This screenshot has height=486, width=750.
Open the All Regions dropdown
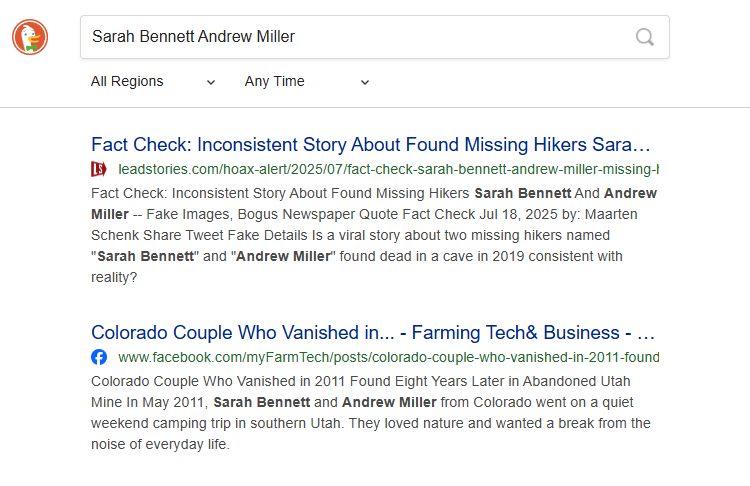(153, 81)
